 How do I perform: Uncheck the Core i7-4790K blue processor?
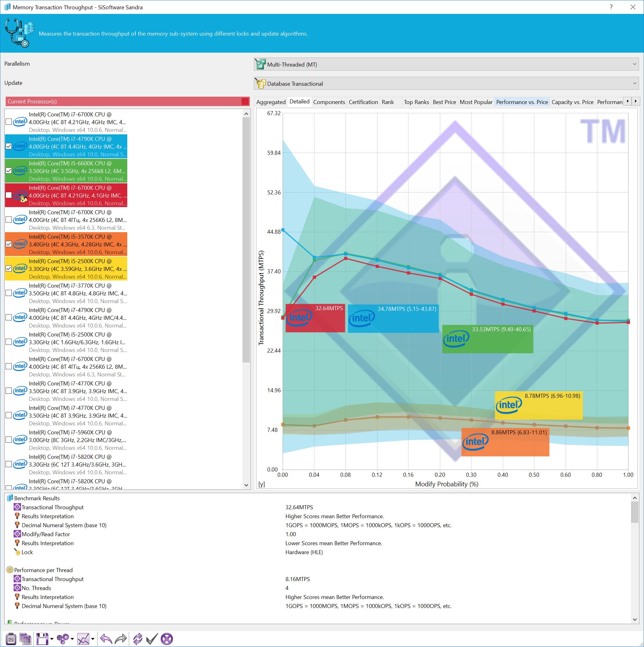pos(9,146)
